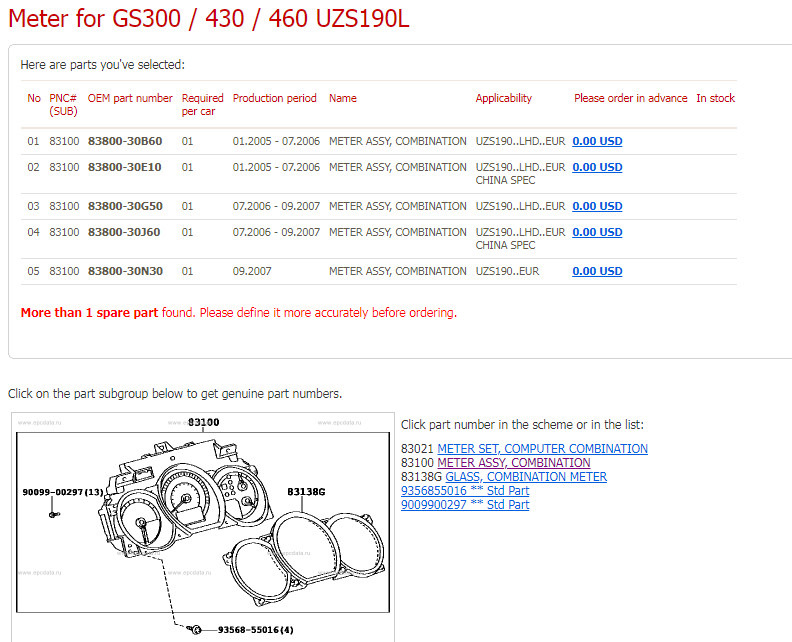792x642 pixels.
Task: Select the PNC# (SUB) column header
Action: coord(63,105)
